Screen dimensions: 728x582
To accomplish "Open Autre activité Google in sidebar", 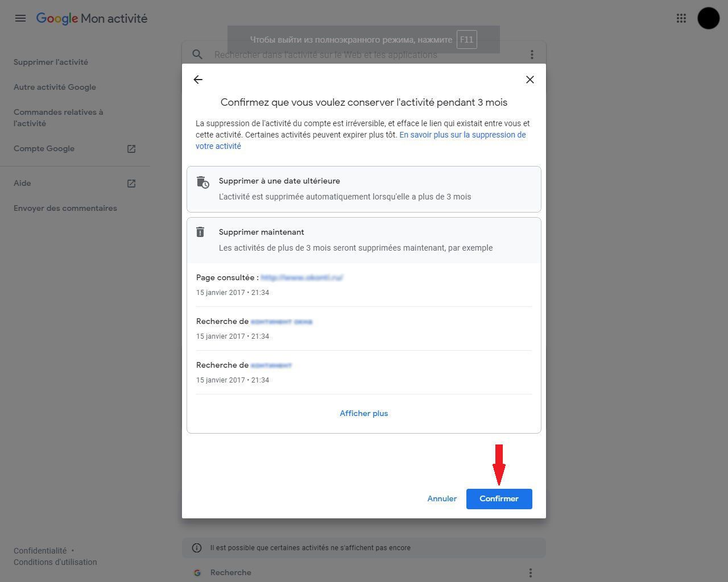I will tap(55, 87).
